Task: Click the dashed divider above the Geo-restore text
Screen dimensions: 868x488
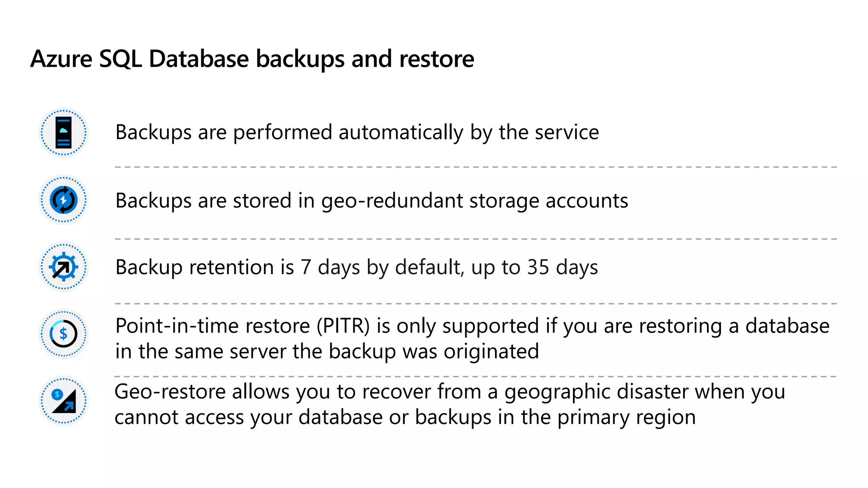Action: [x=476, y=376]
